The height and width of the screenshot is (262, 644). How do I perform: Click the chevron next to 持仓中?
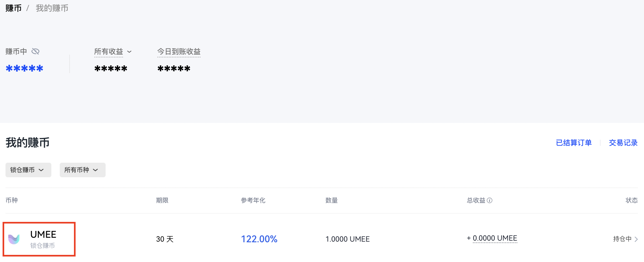[636, 239]
